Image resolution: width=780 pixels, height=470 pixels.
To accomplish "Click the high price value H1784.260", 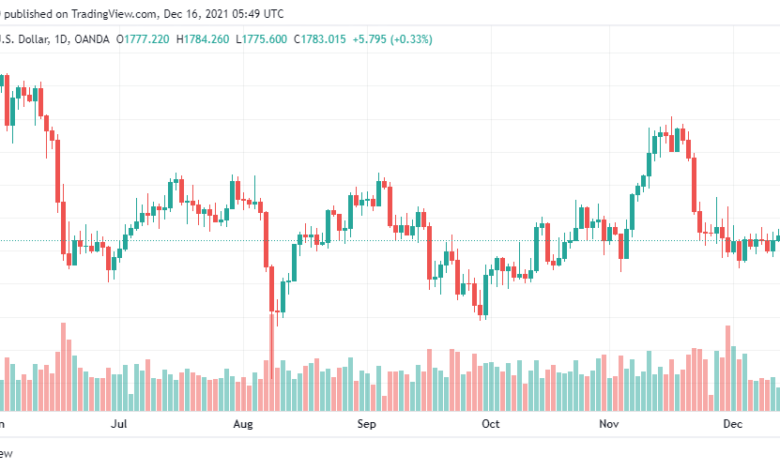I will 202,39.
